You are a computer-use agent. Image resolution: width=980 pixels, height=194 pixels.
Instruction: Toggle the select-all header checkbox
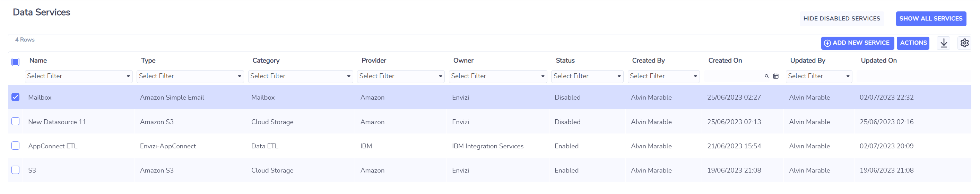pyautogui.click(x=15, y=62)
